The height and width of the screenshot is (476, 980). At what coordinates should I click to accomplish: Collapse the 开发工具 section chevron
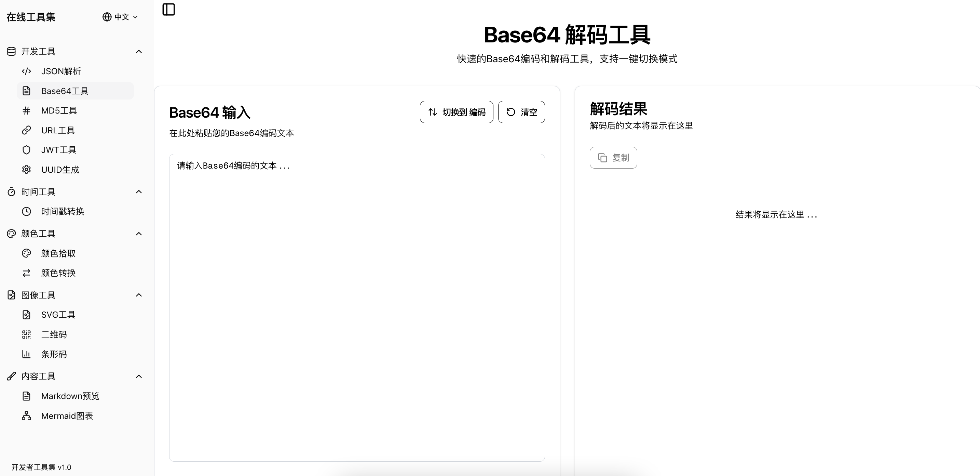click(x=139, y=51)
